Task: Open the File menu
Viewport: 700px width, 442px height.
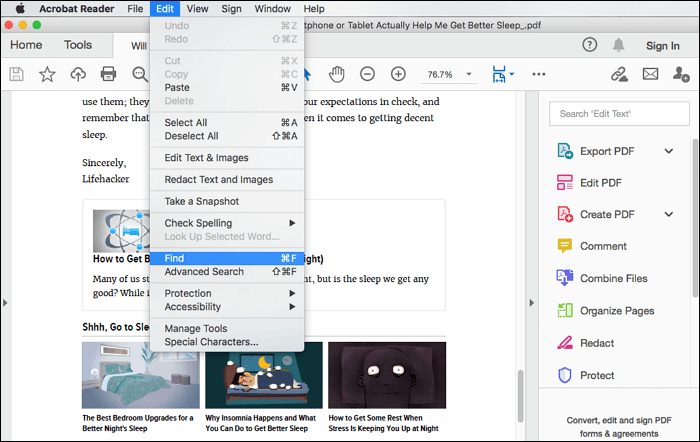Action: [x=135, y=8]
